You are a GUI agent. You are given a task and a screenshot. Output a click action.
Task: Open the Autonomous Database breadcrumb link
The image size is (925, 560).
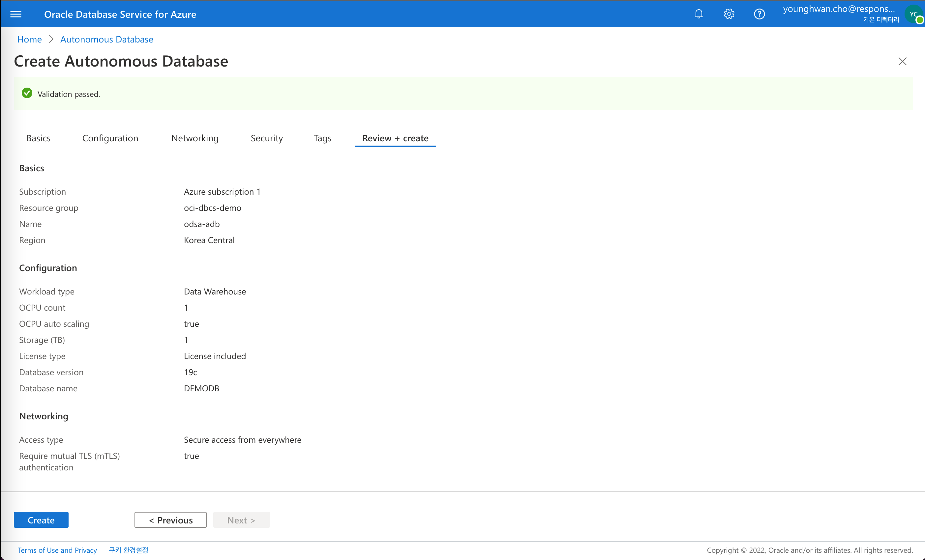(106, 40)
